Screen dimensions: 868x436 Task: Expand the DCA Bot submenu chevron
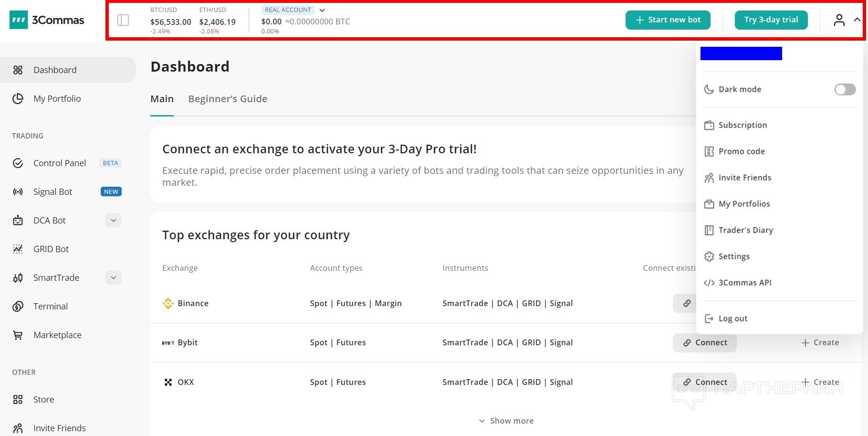(114, 221)
